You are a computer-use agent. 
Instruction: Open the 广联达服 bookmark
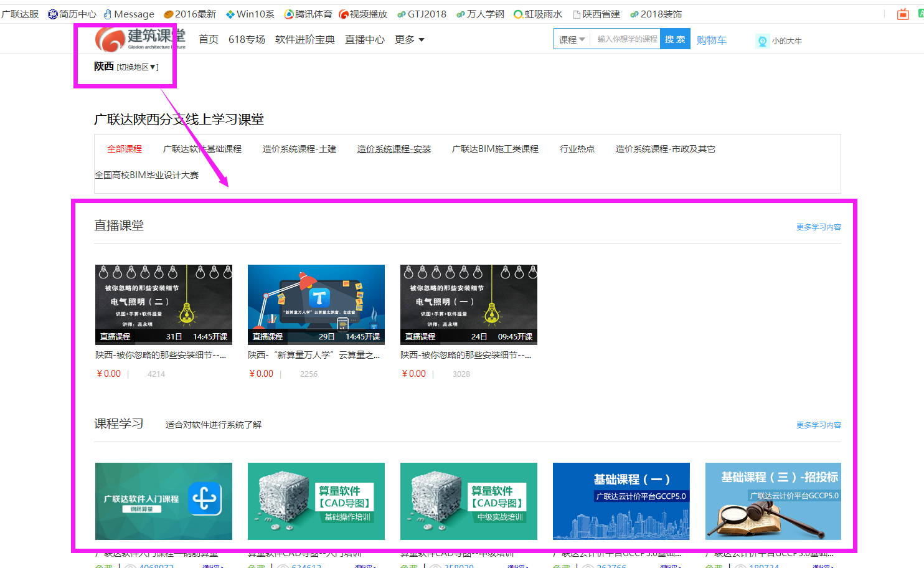pyautogui.click(x=20, y=14)
